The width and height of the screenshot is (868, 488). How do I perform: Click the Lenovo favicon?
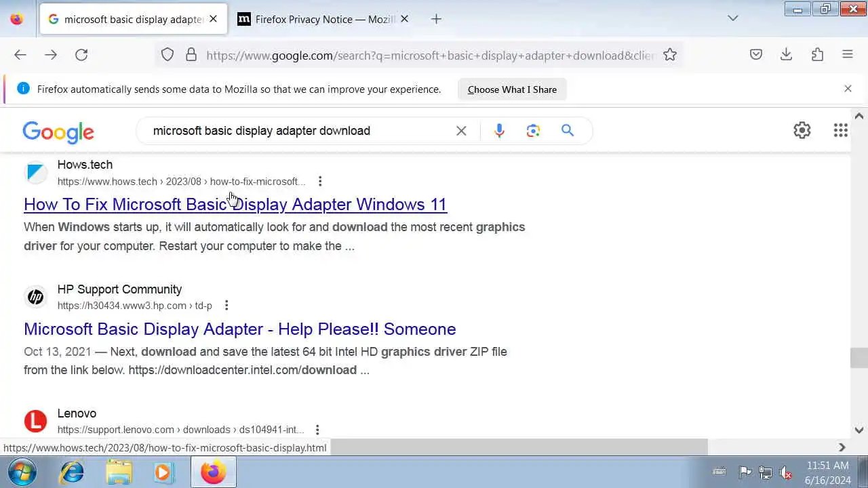(x=36, y=421)
